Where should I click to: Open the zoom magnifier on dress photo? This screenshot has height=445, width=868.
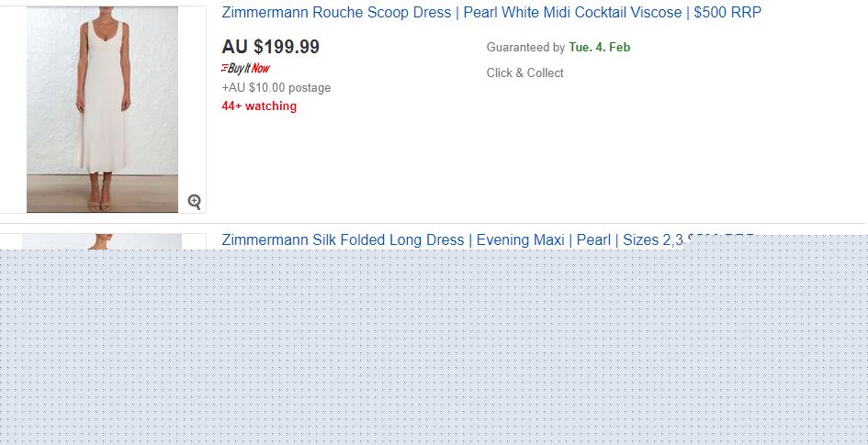[194, 202]
